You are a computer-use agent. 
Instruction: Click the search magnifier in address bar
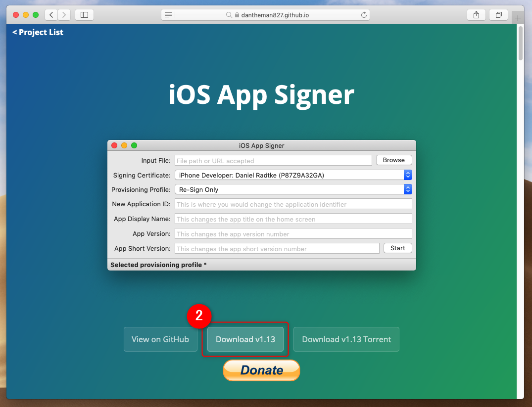click(x=229, y=15)
